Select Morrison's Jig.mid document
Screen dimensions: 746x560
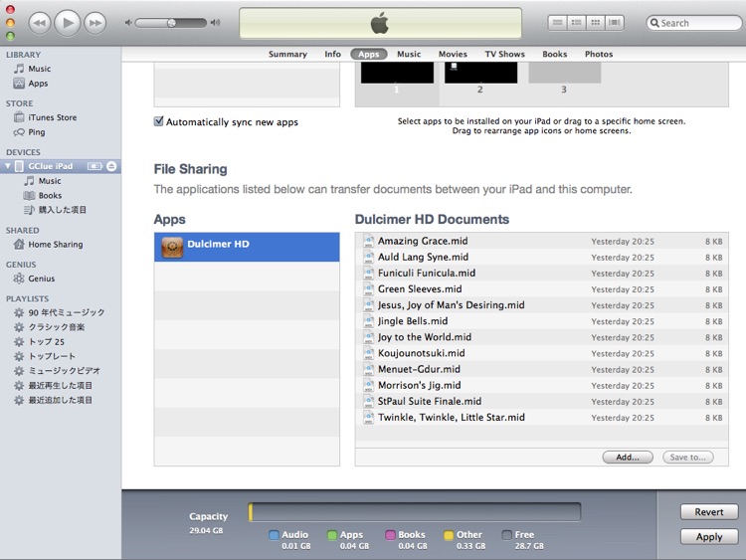click(x=541, y=385)
